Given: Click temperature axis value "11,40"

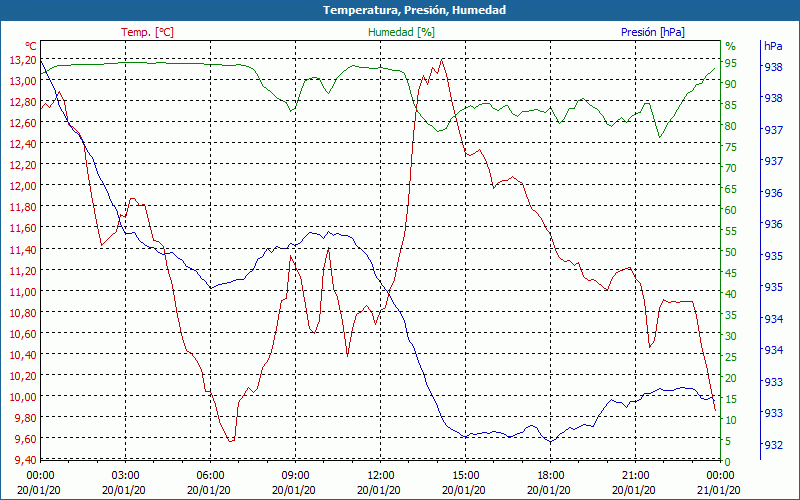Looking at the screenshot, I should point(23,249).
